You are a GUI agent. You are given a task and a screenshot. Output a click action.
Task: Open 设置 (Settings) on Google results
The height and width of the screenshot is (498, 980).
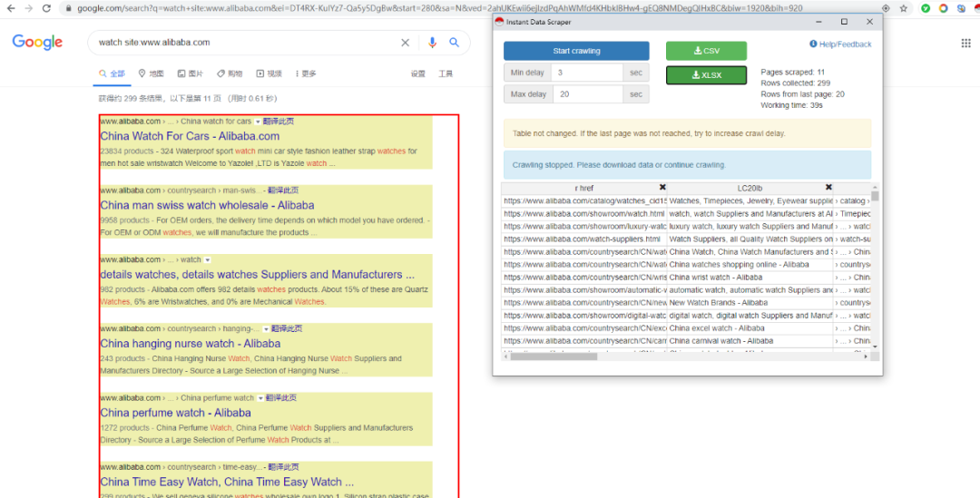click(x=418, y=73)
